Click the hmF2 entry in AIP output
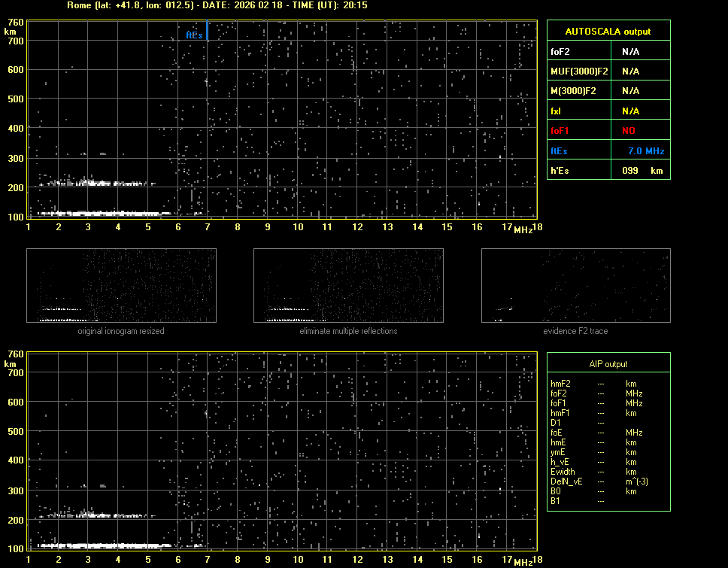Image resolution: width=728 pixels, height=568 pixels. click(561, 384)
